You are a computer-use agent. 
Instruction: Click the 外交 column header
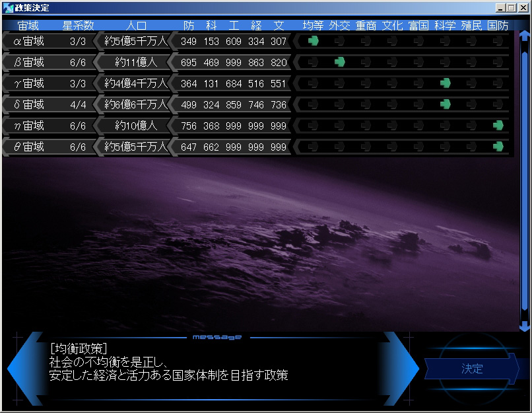[339, 26]
